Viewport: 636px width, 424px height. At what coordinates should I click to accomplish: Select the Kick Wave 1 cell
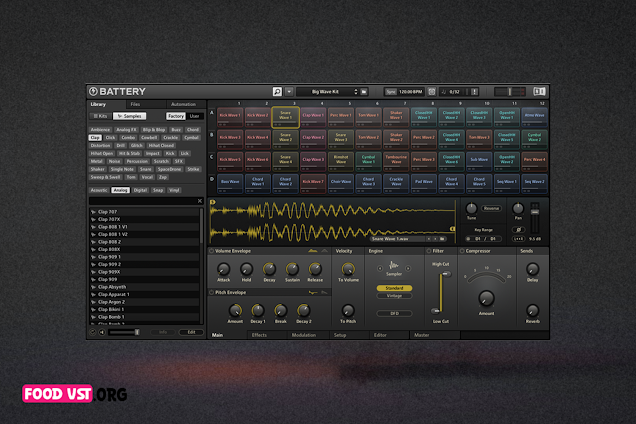230,117
